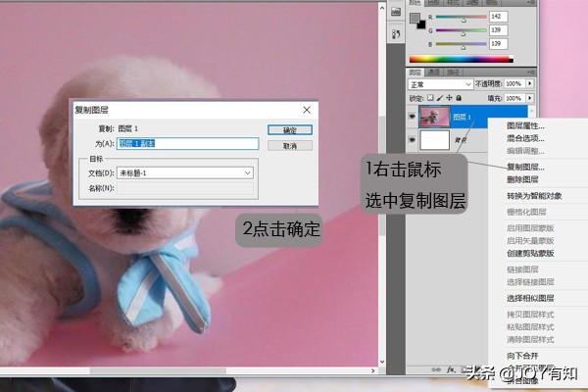
Task: Click canvas vertical scrollbar up arrow
Action: tap(382, 8)
